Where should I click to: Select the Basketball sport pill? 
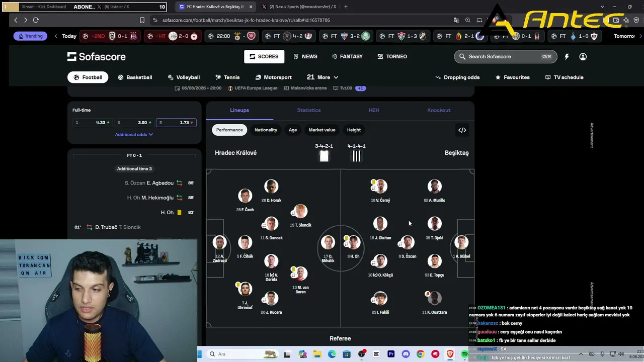point(135,77)
